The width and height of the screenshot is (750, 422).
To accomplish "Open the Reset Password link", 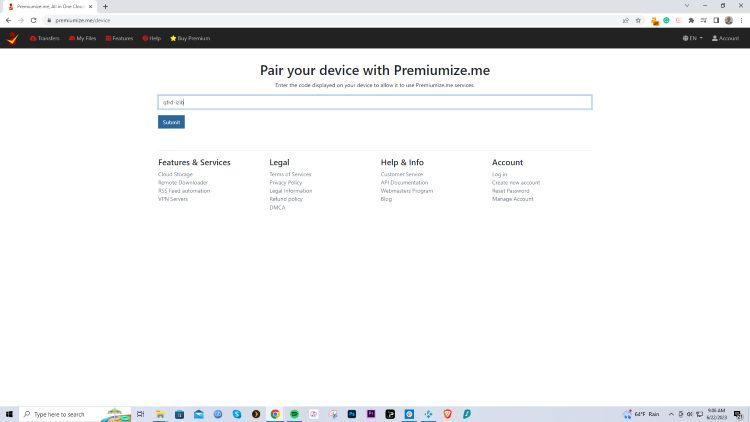I will click(x=510, y=190).
